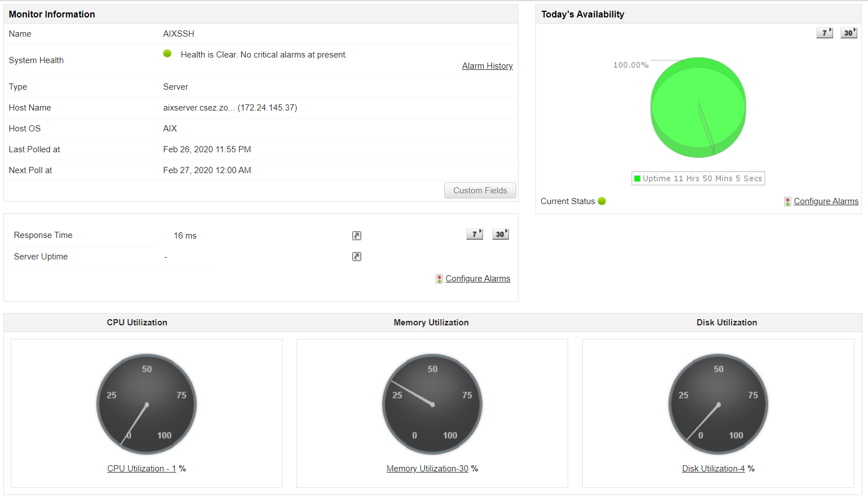Click the traffic-light icon in the Response Time panel
This screenshot has height=503, width=868.
tap(439, 278)
